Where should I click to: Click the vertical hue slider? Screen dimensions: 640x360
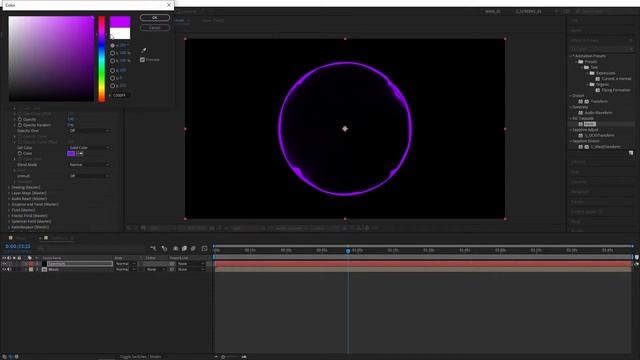(x=101, y=59)
